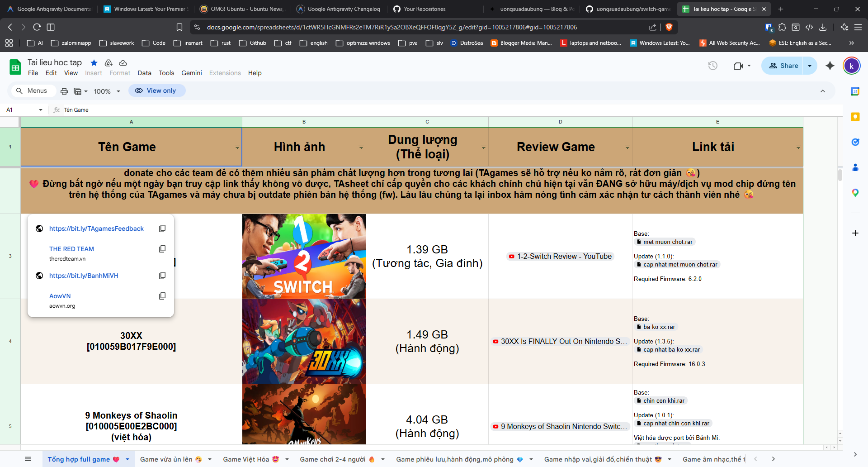868x467 pixels.
Task: Open the Google Keep side panel icon
Action: [x=855, y=117]
